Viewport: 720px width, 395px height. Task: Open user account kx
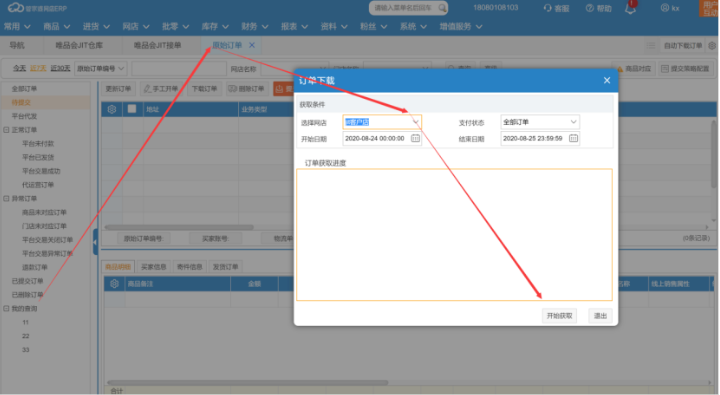click(670, 8)
